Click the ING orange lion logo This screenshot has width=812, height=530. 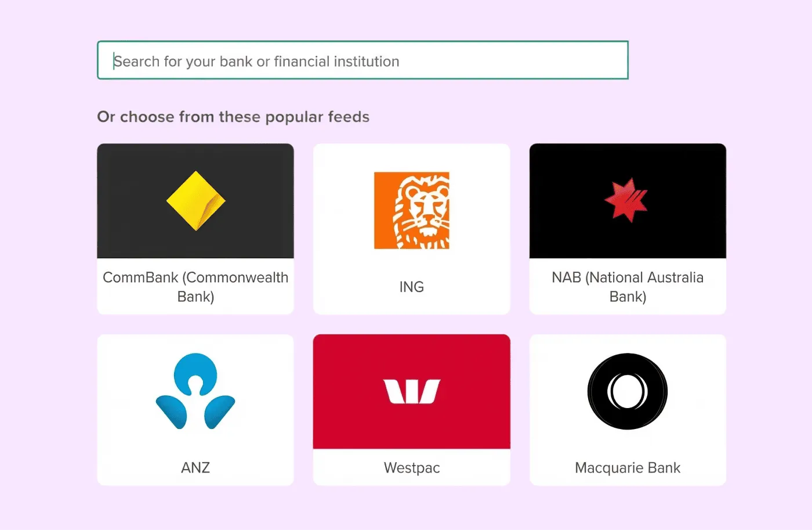point(412,210)
